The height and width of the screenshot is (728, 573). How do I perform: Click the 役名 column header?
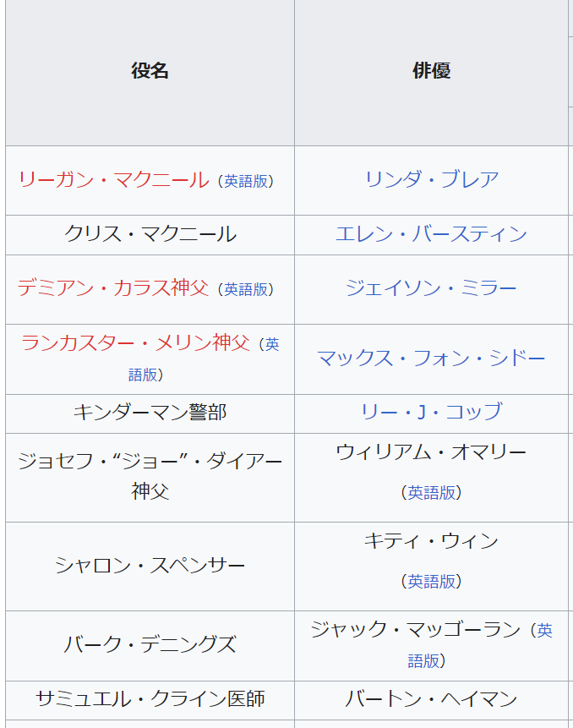(150, 71)
